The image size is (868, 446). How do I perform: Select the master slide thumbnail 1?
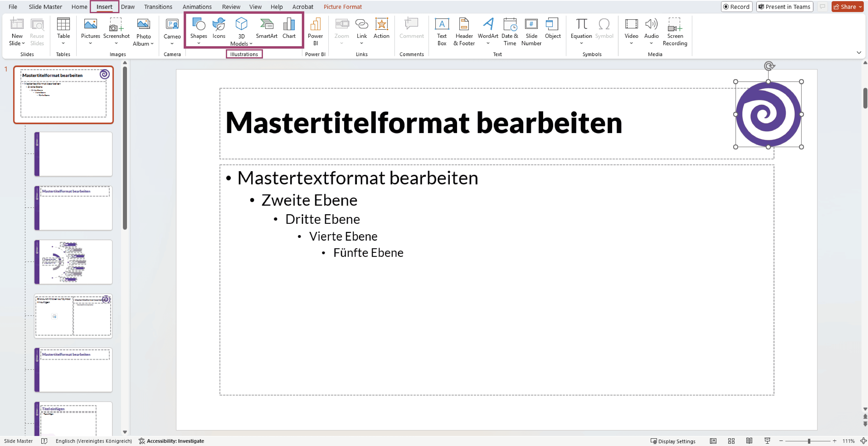63,95
